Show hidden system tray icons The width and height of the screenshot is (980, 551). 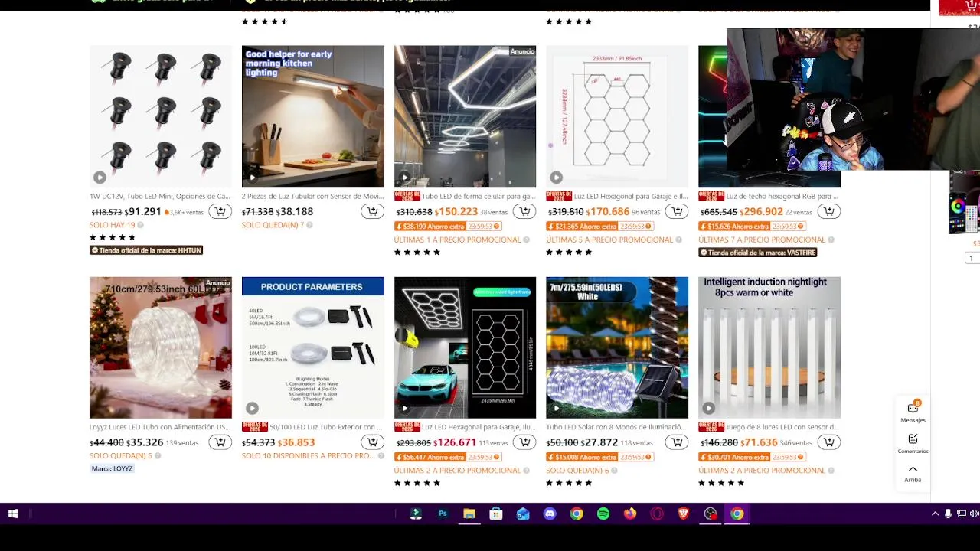click(934, 514)
